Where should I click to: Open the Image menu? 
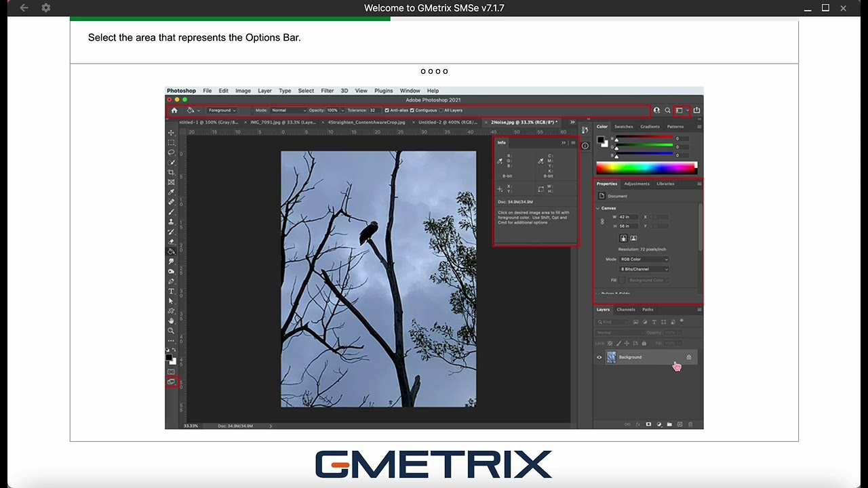(x=243, y=91)
